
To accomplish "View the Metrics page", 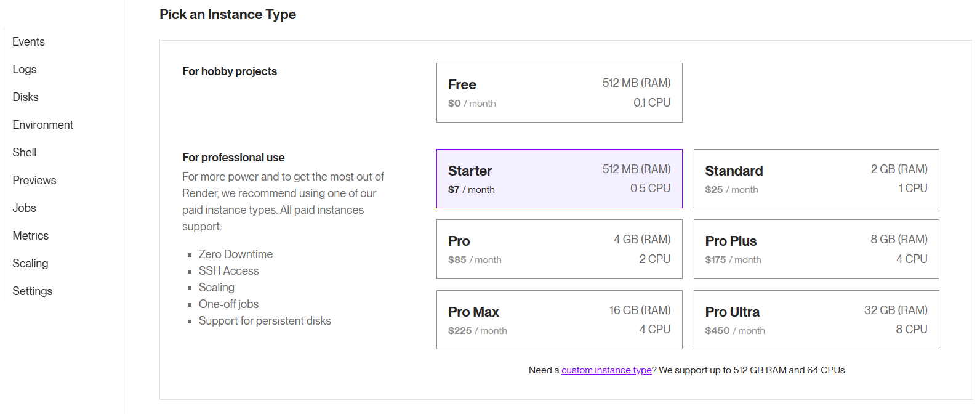I will point(31,236).
